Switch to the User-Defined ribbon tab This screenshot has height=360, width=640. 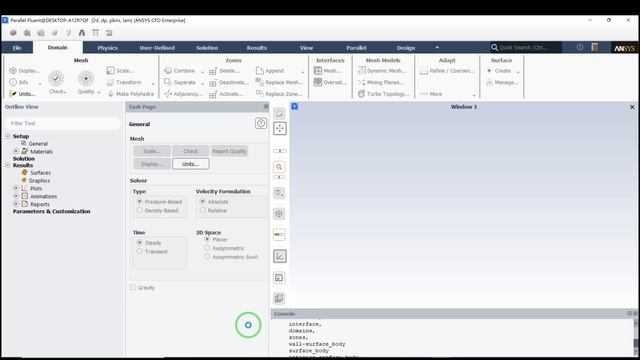157,48
